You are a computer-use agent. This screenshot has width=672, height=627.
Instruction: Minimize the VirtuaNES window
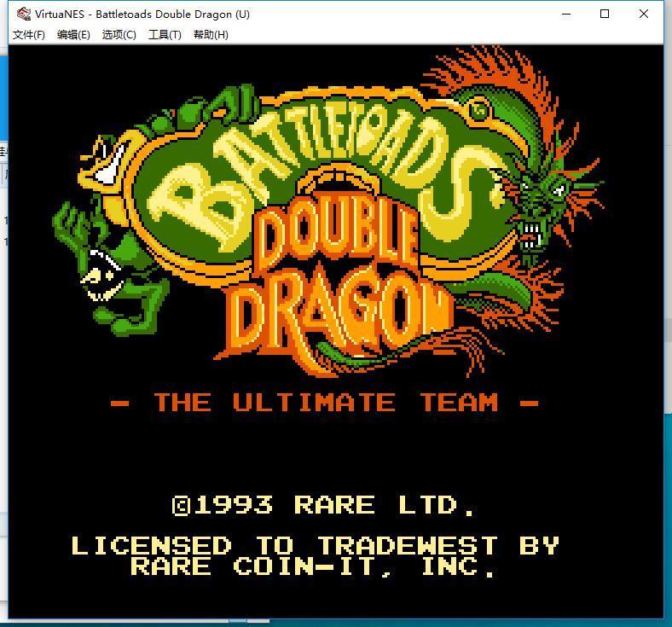(566, 14)
